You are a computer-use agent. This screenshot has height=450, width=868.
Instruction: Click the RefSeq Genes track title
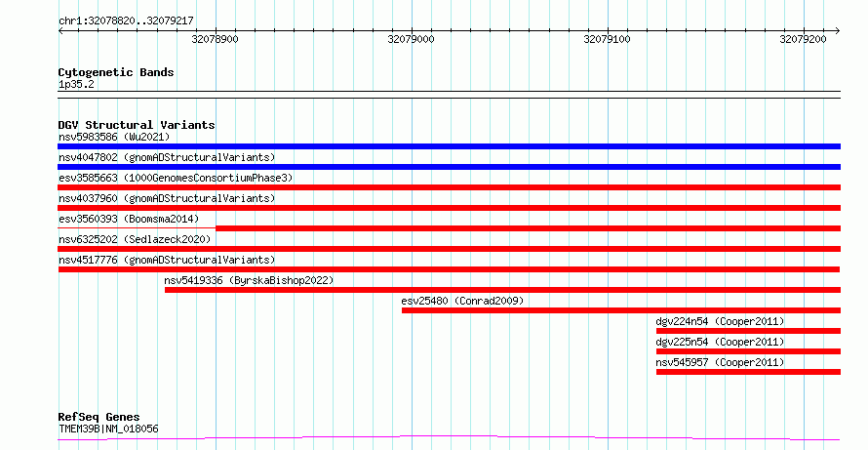99,417
